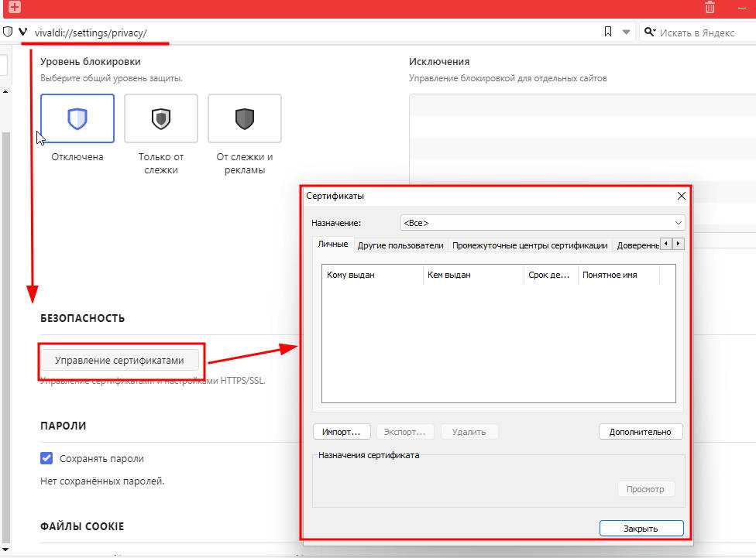Sort by the Кому выдан column header
Image resolution: width=756 pixels, height=558 pixels.
click(373, 275)
